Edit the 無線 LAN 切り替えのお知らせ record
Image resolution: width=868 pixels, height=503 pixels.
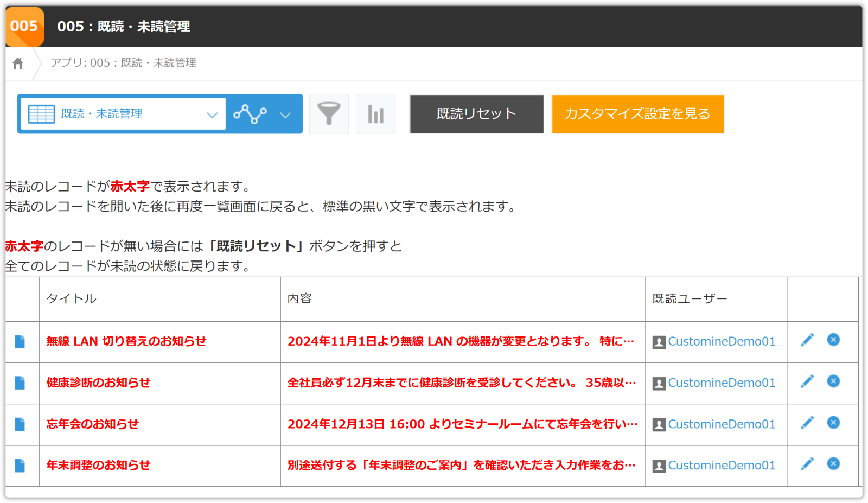(x=807, y=340)
